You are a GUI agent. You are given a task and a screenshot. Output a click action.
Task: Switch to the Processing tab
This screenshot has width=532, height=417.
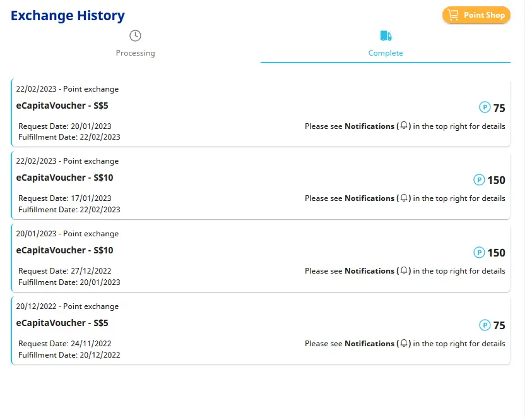136,44
